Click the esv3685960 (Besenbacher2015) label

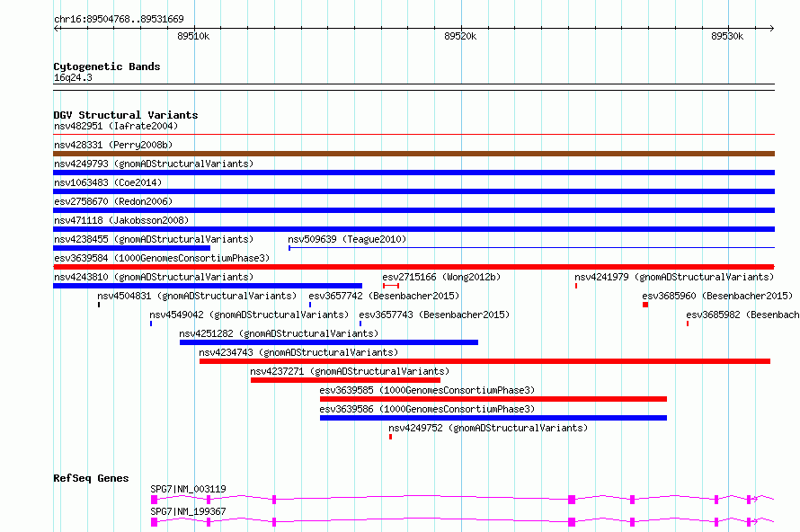(717, 296)
